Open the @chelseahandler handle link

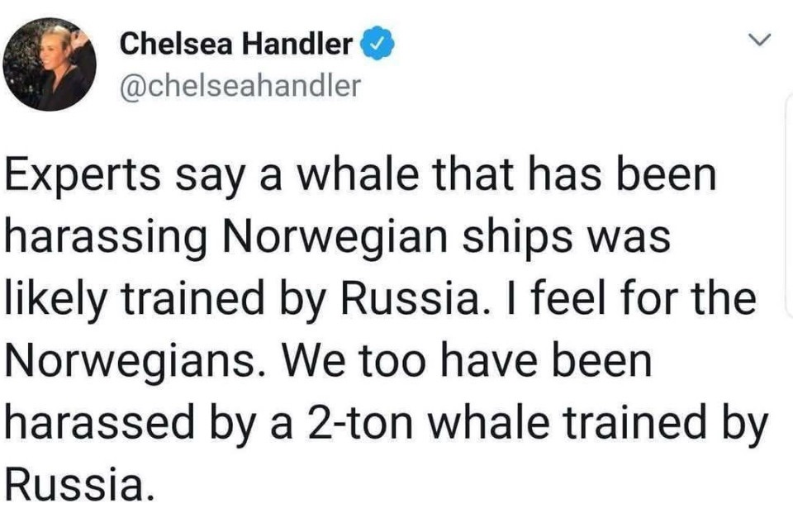click(240, 85)
